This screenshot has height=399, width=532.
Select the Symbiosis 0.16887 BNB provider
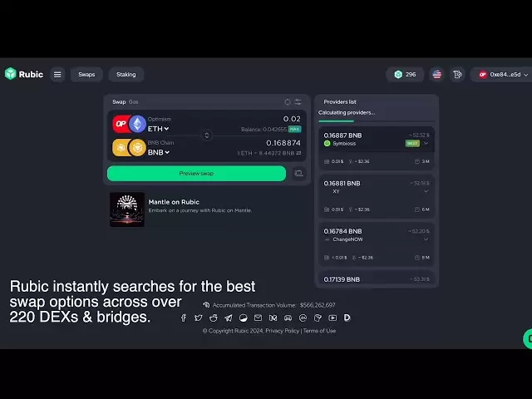[x=377, y=147]
